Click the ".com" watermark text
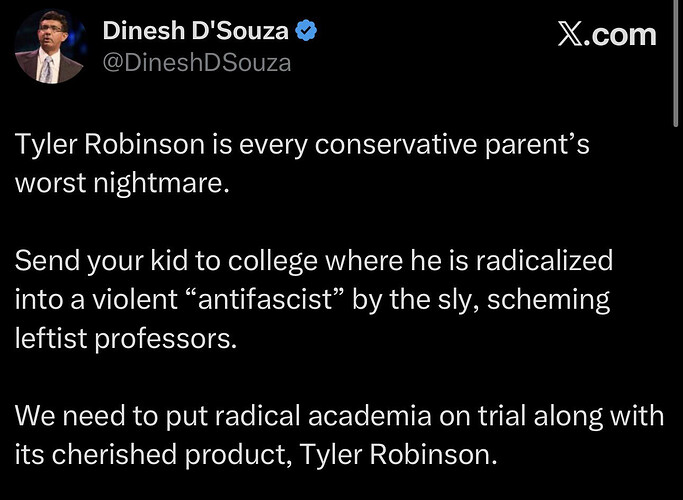This screenshot has width=683, height=500. (x=621, y=35)
